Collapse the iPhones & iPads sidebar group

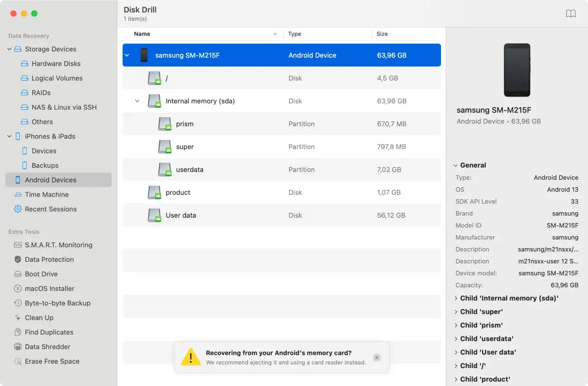[9, 136]
